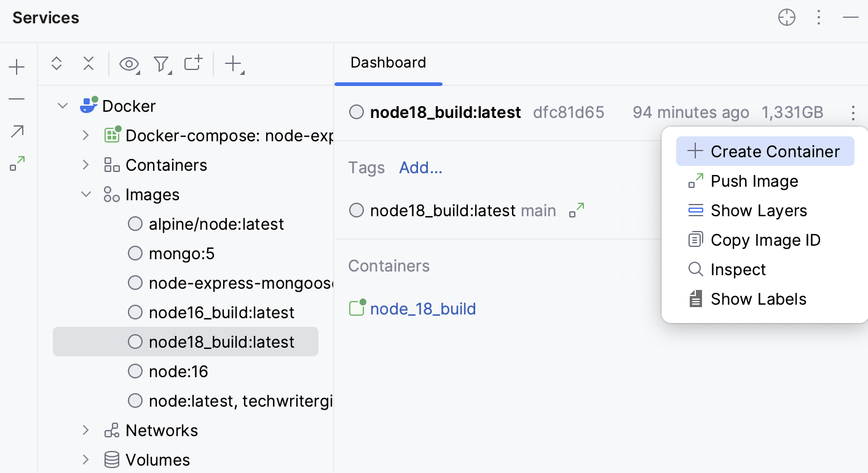Viewport: 868px width, 473px height.
Task: Switch to the Dashboard tab
Action: tap(388, 63)
